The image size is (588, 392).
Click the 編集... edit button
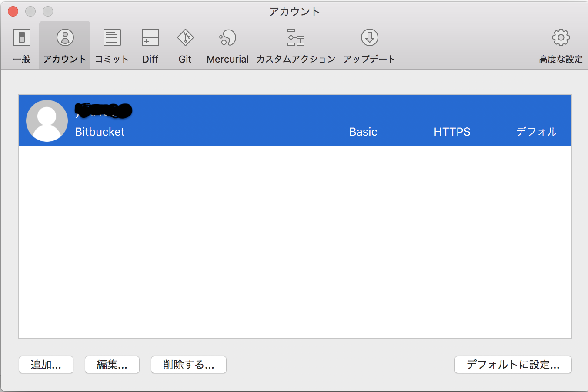point(112,365)
